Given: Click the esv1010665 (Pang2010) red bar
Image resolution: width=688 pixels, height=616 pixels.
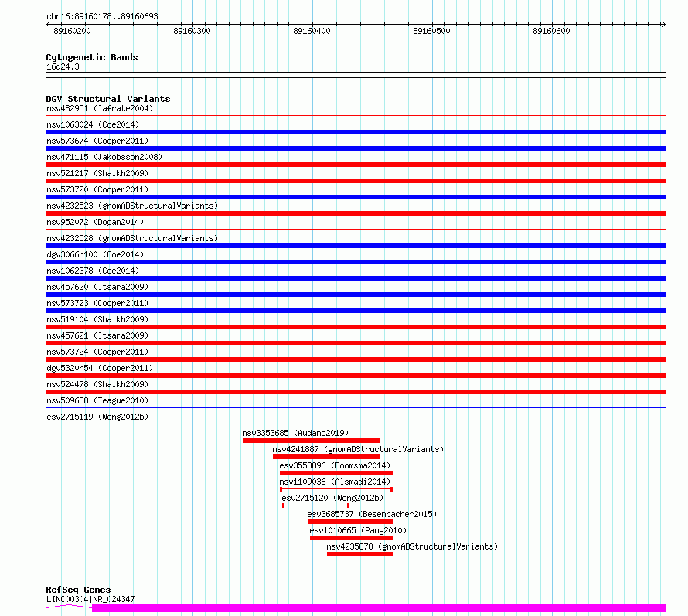Looking at the screenshot, I should [351, 538].
